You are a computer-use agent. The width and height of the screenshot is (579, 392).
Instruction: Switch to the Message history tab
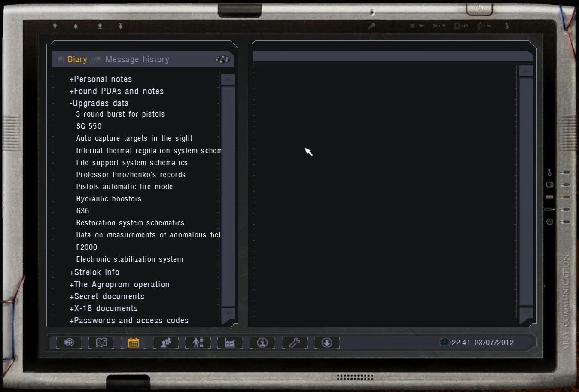click(137, 59)
